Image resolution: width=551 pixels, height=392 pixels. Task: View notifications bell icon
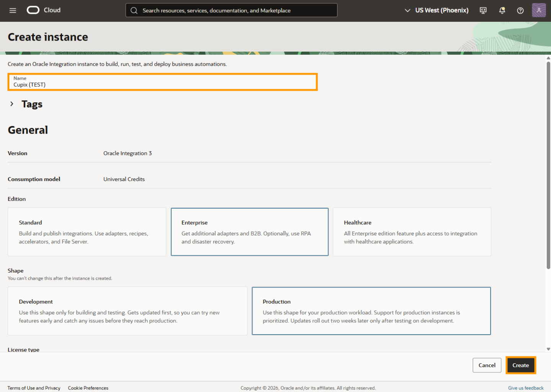(x=502, y=10)
